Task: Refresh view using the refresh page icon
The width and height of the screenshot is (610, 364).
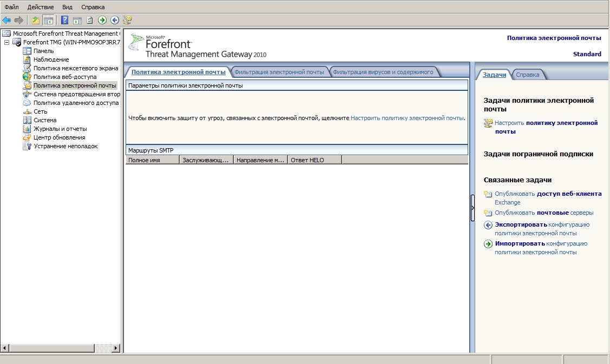Action: [x=90, y=20]
